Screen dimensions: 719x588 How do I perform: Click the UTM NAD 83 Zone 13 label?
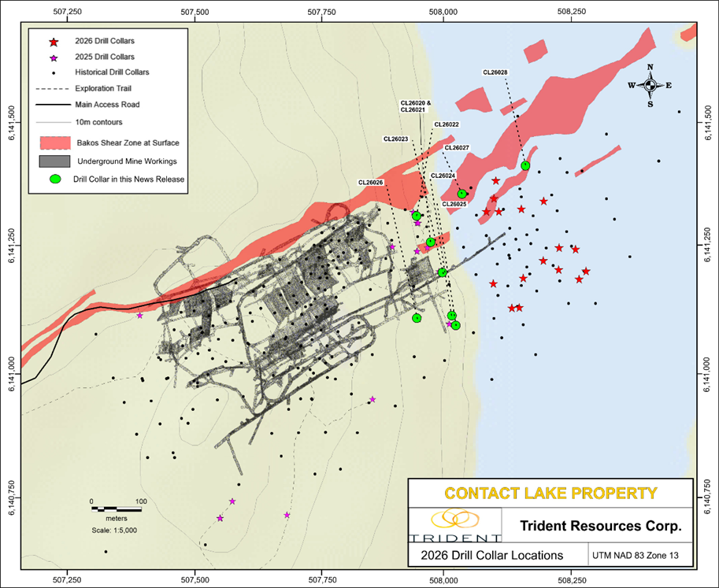tap(636, 555)
